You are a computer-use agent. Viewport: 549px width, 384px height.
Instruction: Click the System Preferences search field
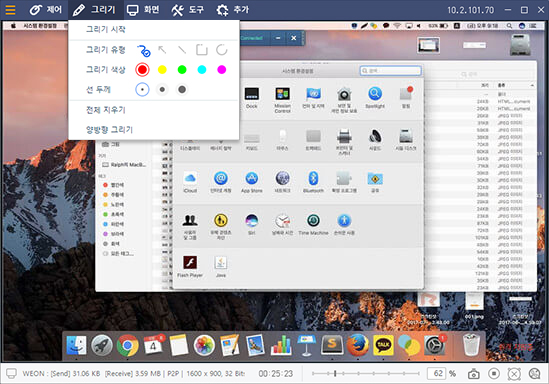coord(390,71)
